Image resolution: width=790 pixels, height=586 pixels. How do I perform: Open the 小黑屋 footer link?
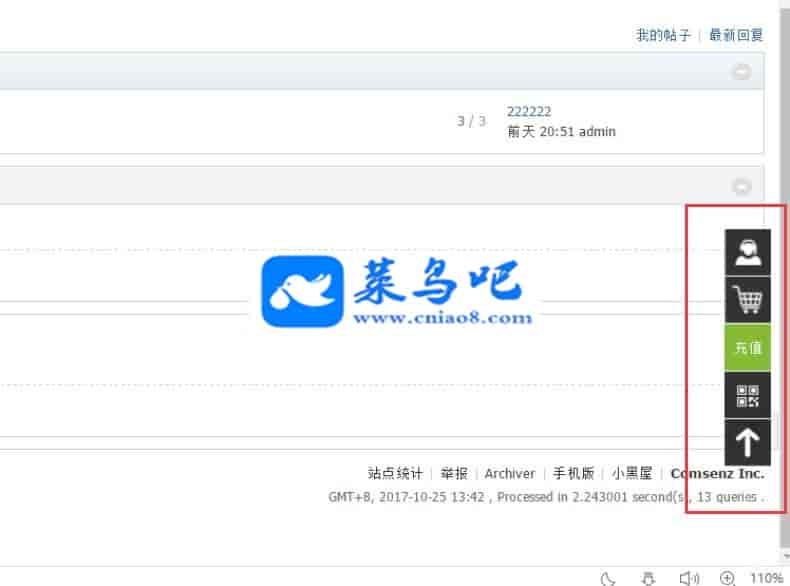[632, 473]
